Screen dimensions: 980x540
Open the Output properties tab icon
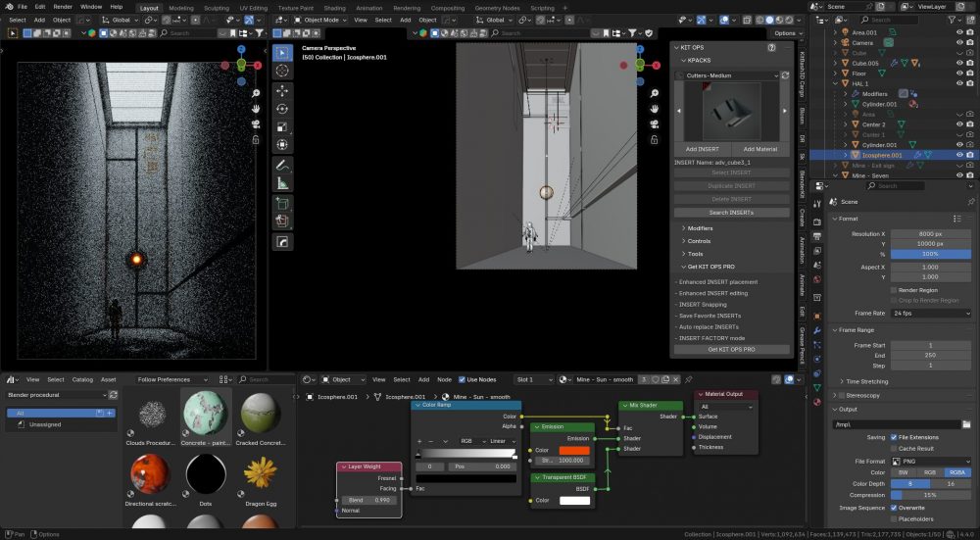point(817,237)
